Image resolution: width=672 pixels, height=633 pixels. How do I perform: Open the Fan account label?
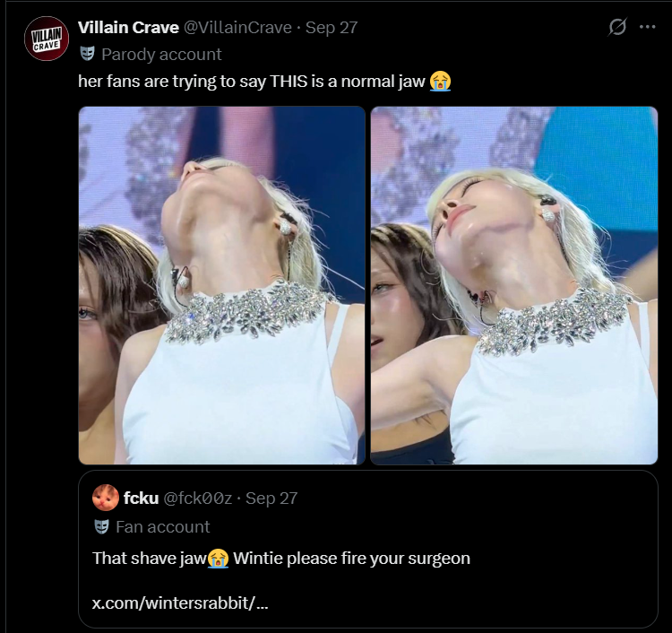pos(163,527)
